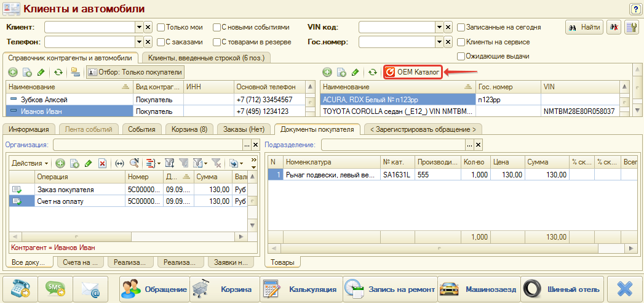This screenshot has width=644, height=303.
Task: Close the form with the blue X button
Action: tap(624, 289)
